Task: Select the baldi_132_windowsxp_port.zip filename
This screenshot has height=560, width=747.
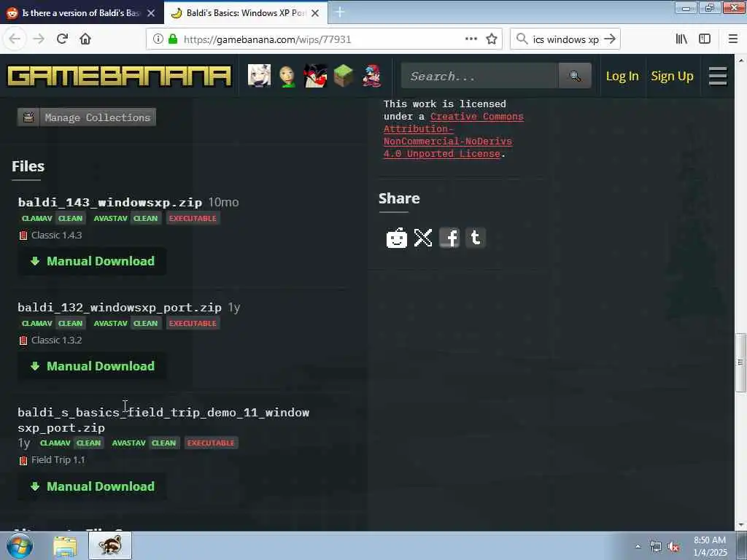Action: click(120, 308)
